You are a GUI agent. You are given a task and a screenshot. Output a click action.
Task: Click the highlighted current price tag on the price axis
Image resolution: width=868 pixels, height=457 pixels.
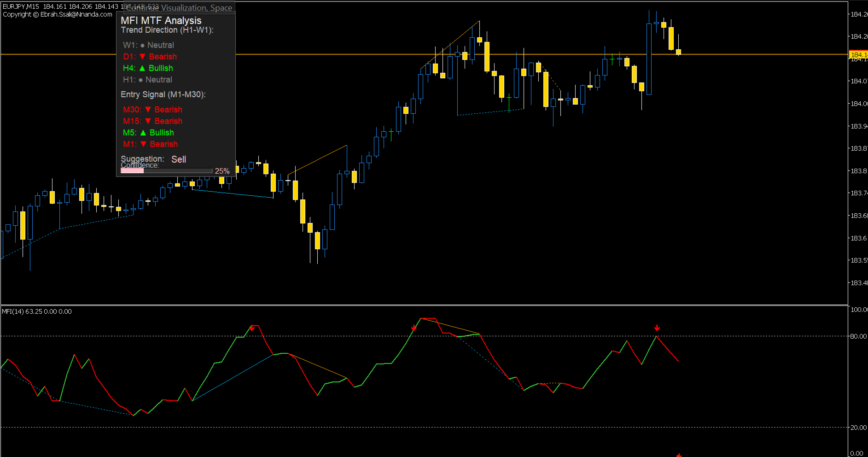[x=858, y=55]
